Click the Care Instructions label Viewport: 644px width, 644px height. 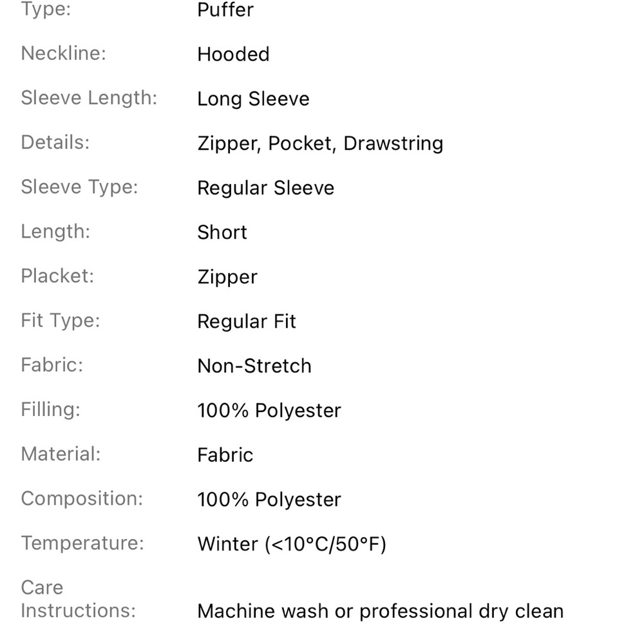(78, 599)
